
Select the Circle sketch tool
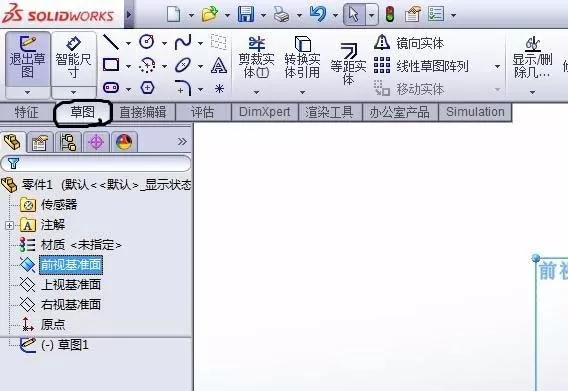[147, 42]
